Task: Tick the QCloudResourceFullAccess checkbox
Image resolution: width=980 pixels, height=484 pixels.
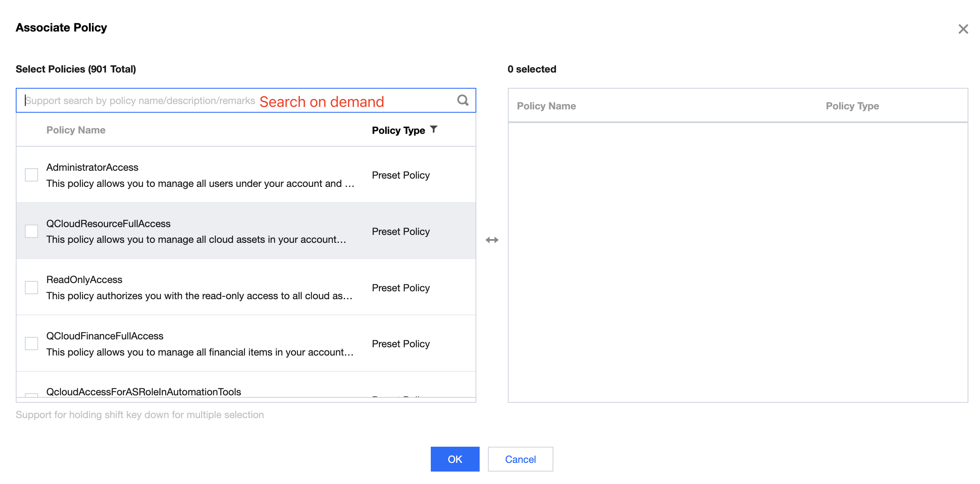Action: click(31, 231)
